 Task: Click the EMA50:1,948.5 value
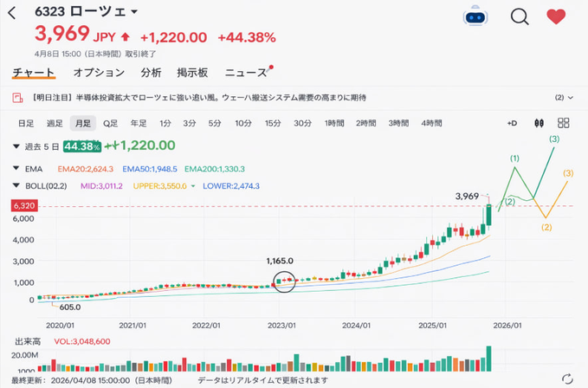[150, 169]
